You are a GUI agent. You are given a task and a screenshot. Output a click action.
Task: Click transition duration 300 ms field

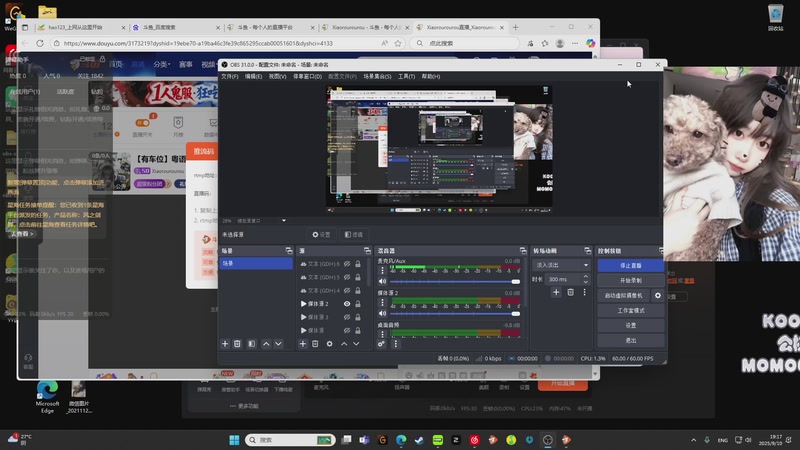coord(563,279)
